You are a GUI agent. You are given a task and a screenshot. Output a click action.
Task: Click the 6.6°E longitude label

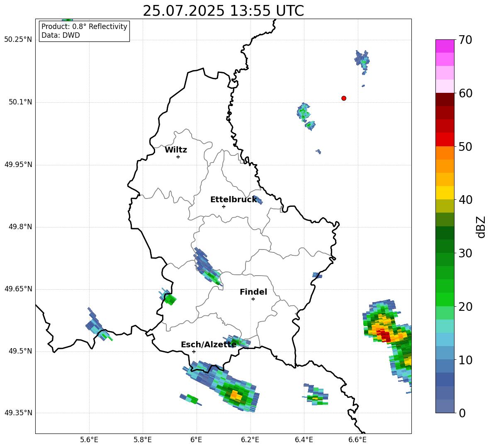(357, 440)
